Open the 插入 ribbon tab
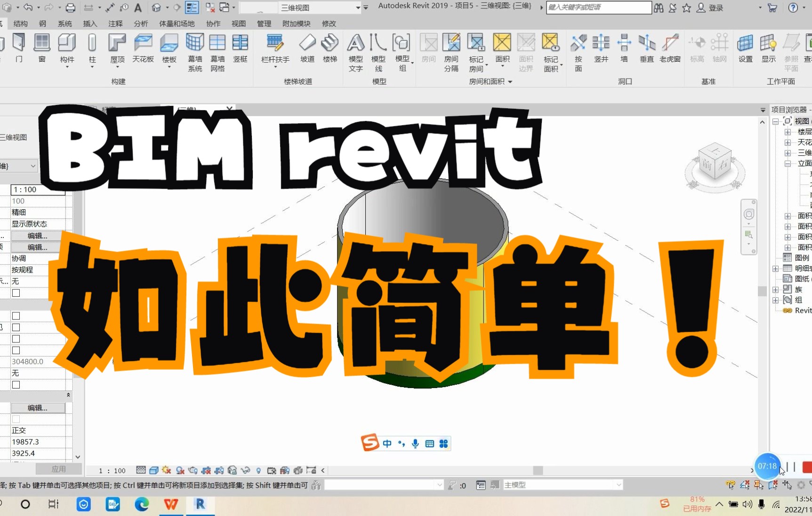 coord(90,24)
